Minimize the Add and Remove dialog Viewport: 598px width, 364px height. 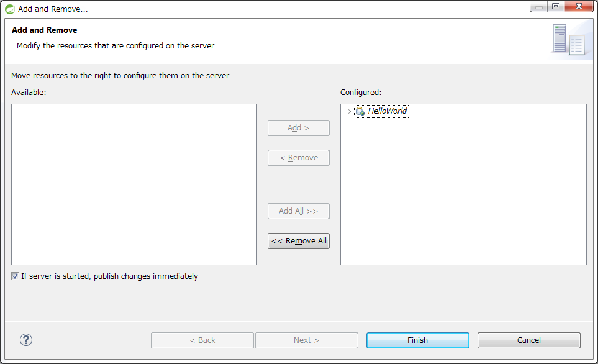(x=538, y=7)
